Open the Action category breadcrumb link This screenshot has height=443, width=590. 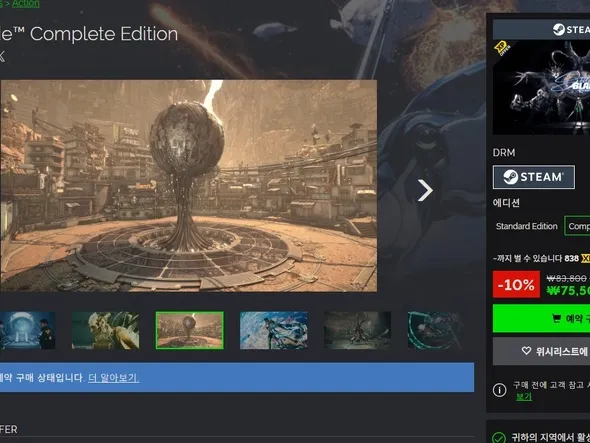(x=26, y=4)
